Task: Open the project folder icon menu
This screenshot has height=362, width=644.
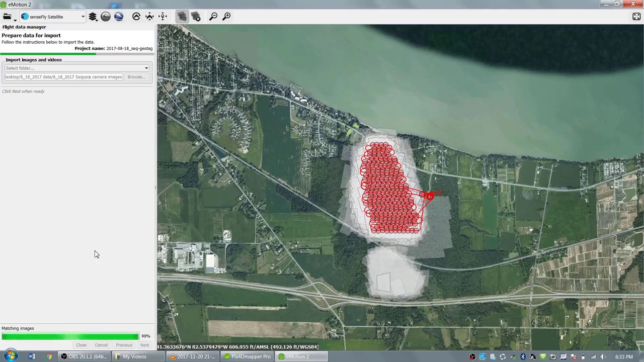Action: (x=9, y=17)
